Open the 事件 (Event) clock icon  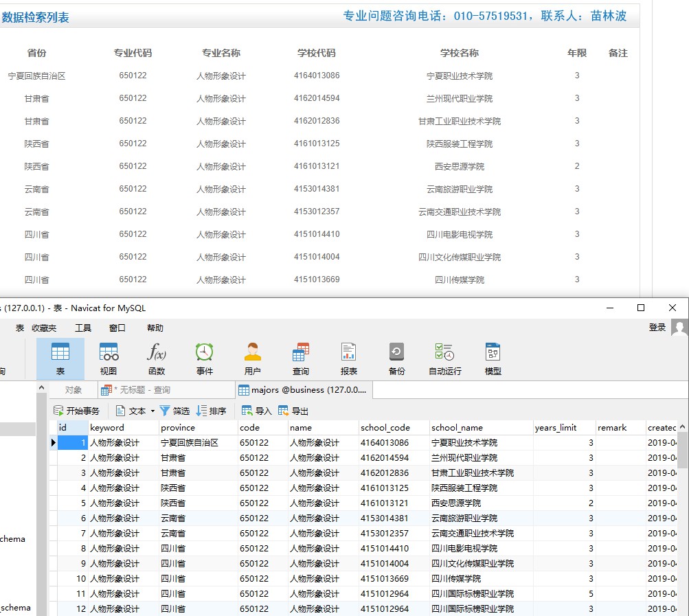(204, 358)
